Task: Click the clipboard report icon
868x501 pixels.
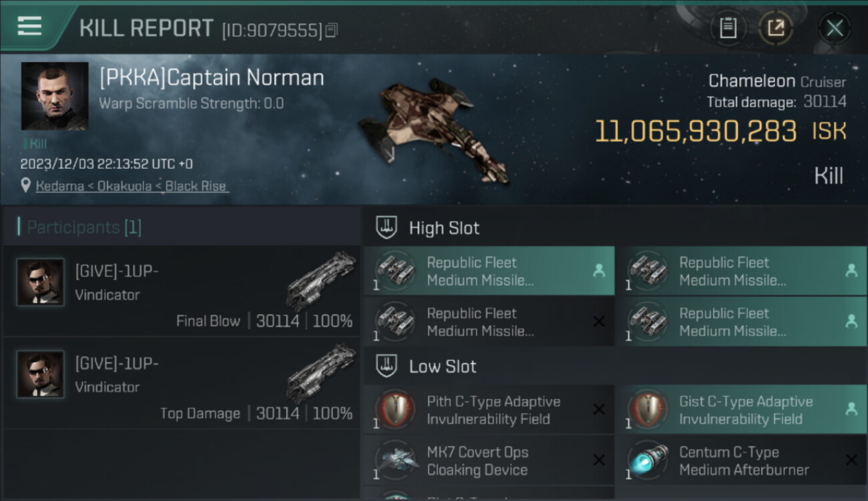Action: point(728,28)
